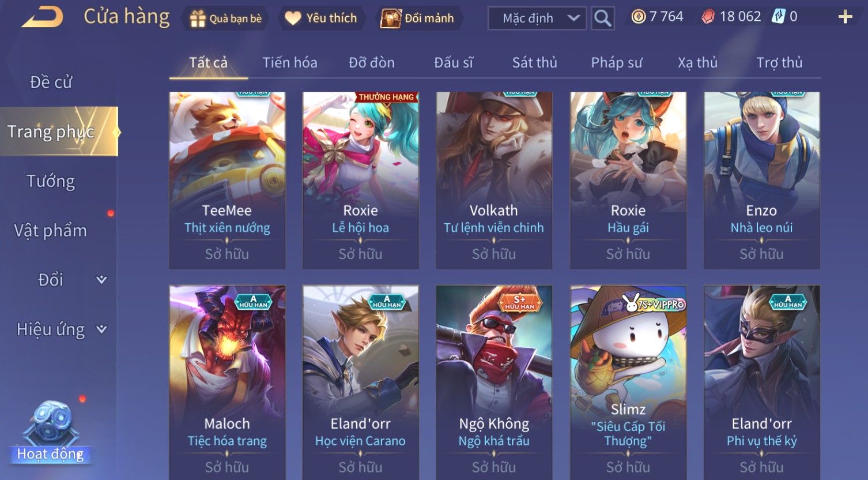Open the Mặc định sort dropdown

tap(537, 18)
